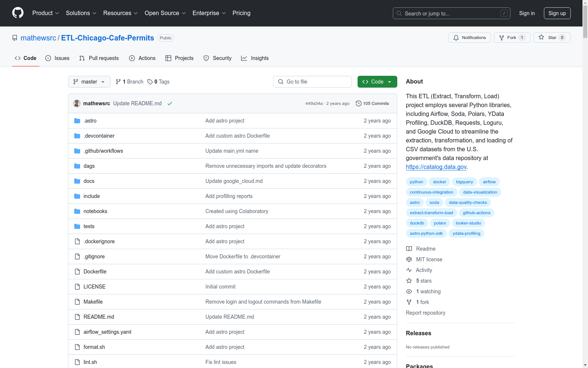
Task: Select the Code tab
Action: (x=26, y=58)
